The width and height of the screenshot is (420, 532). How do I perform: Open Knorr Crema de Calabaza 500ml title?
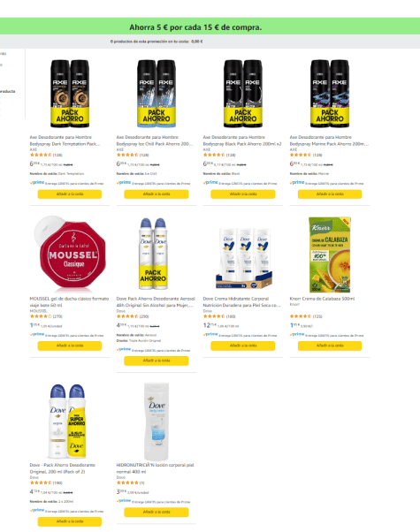coord(322,299)
